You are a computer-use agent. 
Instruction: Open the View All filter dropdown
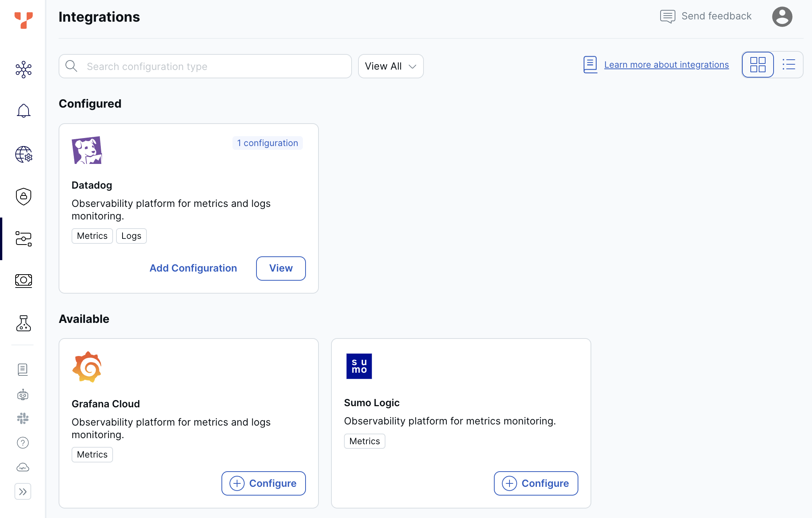point(390,66)
